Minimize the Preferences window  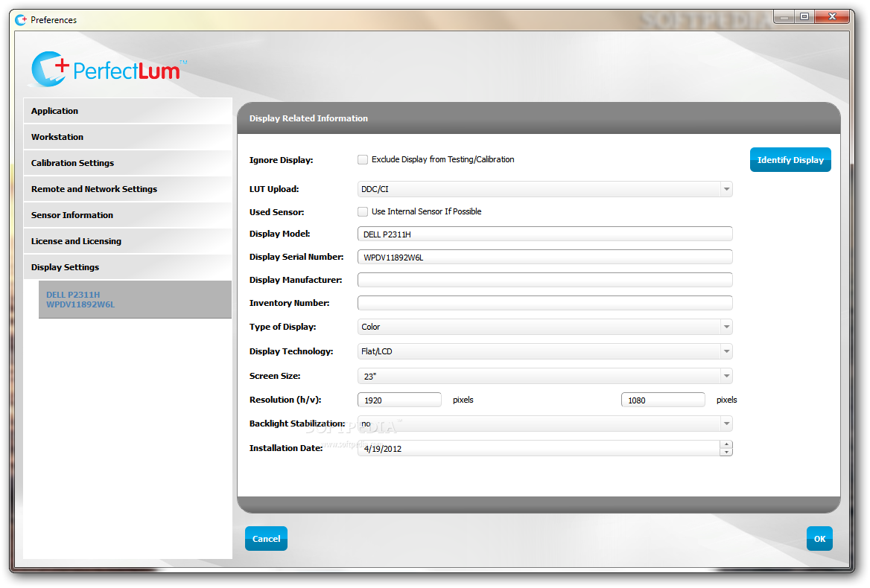784,17
